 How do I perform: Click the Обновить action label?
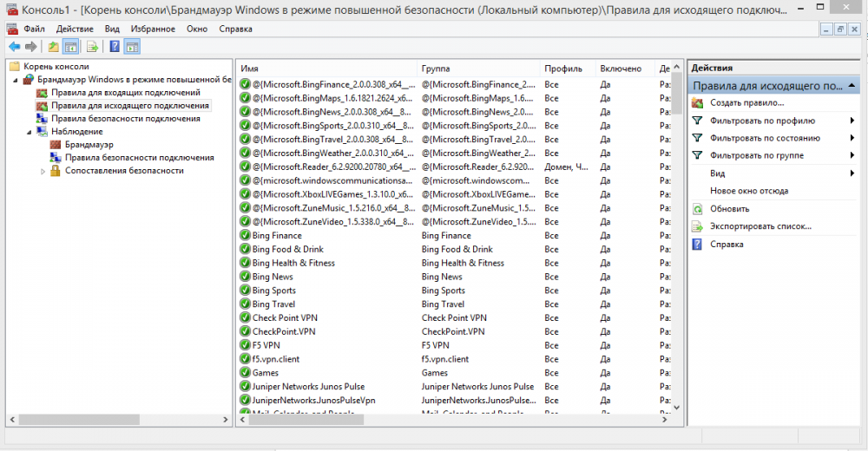pyautogui.click(x=730, y=209)
